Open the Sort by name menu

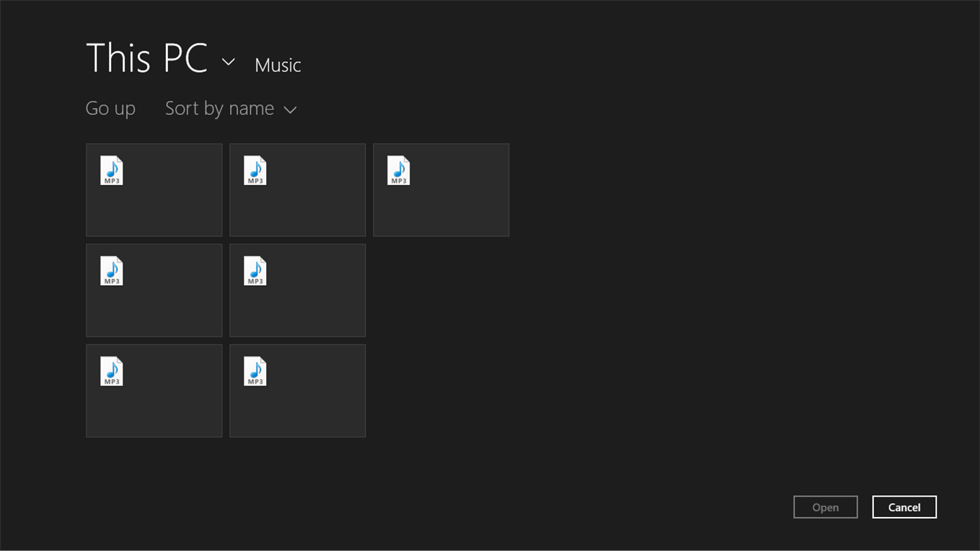(219, 108)
